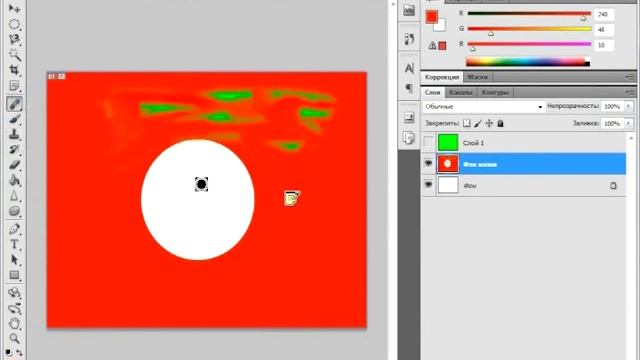Click the Фон копия layer thumbnail
Viewport: 640px width, 360px height.
point(448,164)
